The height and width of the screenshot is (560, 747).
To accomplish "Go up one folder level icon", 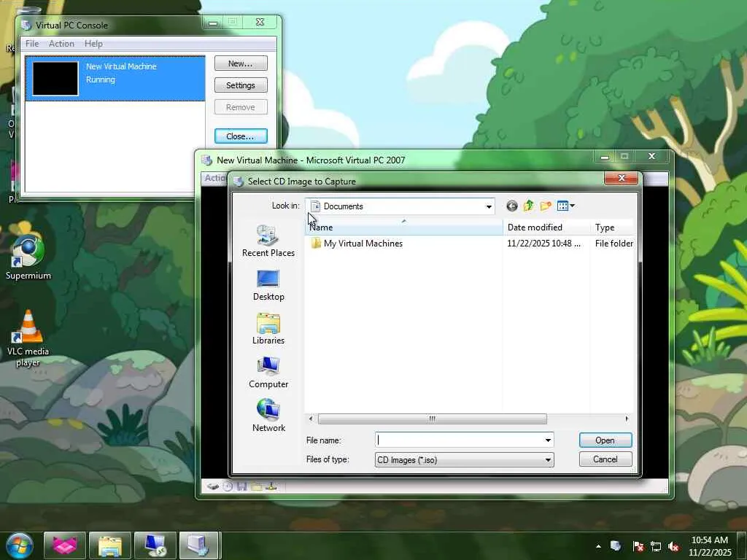I will (528, 206).
